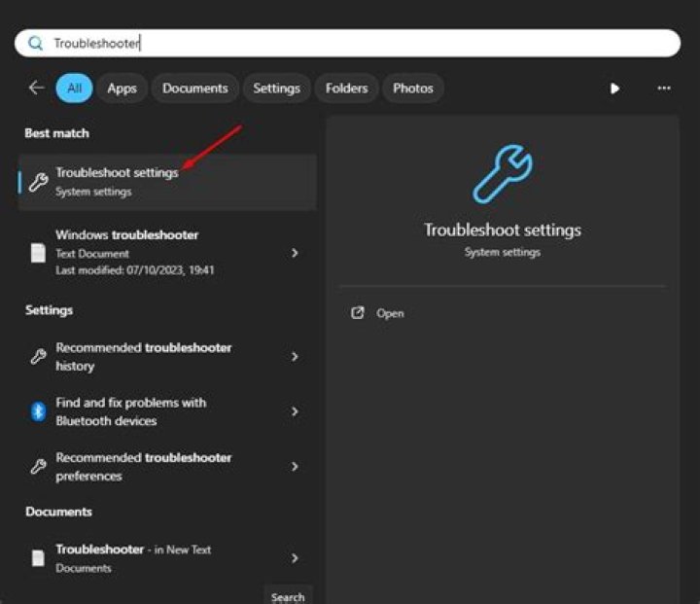Viewport: 700px width, 604px height.
Task: Expand Recommended troubleshooter preferences chevron
Action: click(x=295, y=467)
